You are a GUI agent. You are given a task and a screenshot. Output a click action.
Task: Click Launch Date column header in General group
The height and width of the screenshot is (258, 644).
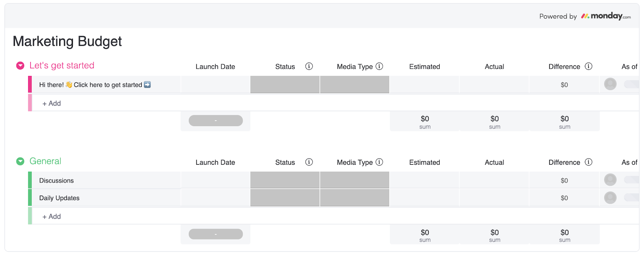pos(215,162)
